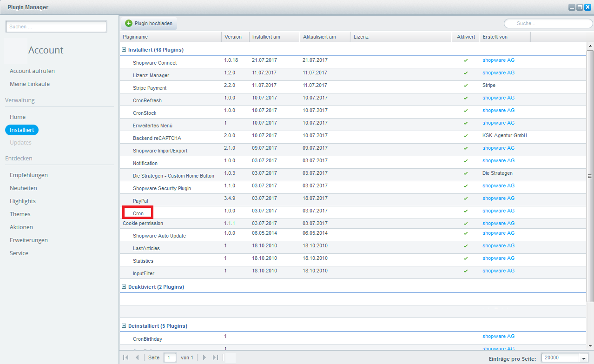This screenshot has height=364, width=594.
Task: Open Highlights in sidebar
Action: pyautogui.click(x=23, y=201)
